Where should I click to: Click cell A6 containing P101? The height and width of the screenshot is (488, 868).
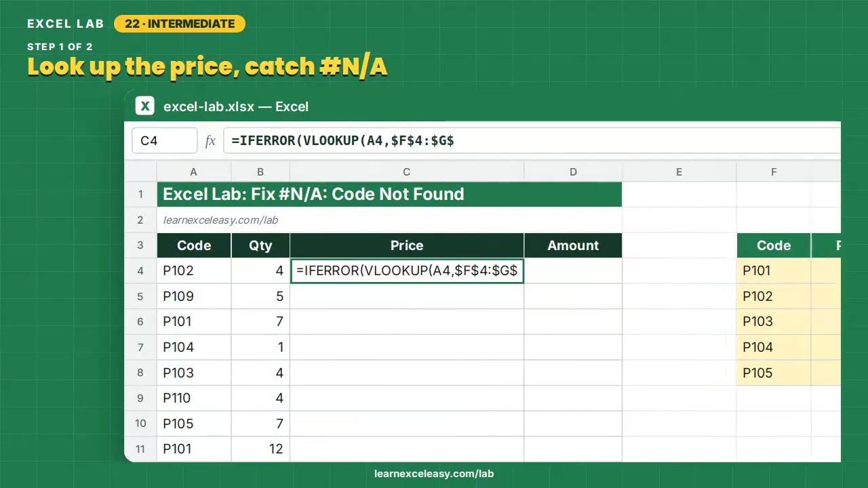[194, 321]
